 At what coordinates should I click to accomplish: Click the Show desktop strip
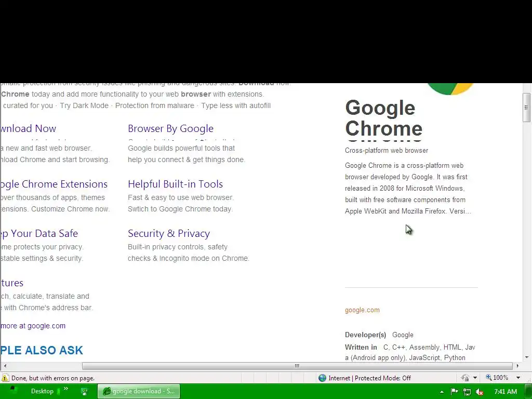coord(528,391)
